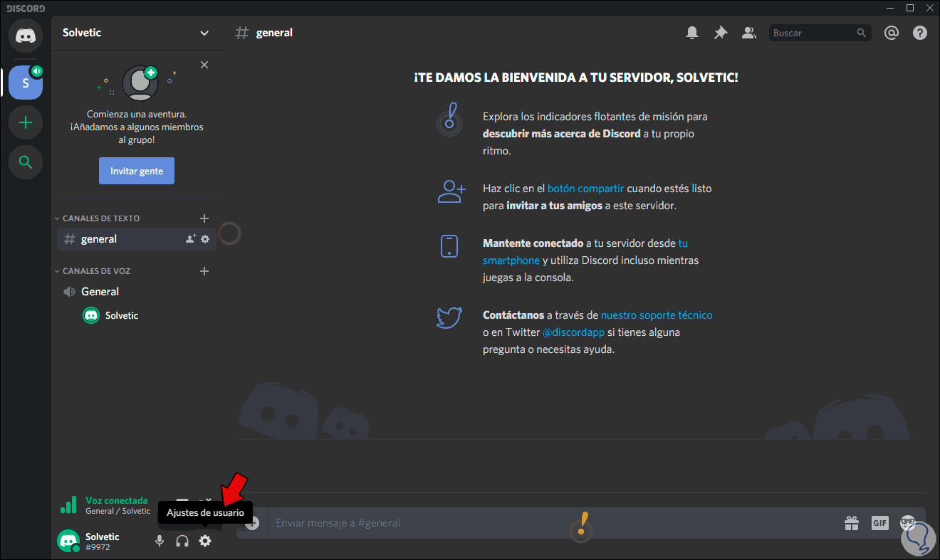The height and width of the screenshot is (560, 940).
Task: Create invite for general channel
Action: [191, 239]
